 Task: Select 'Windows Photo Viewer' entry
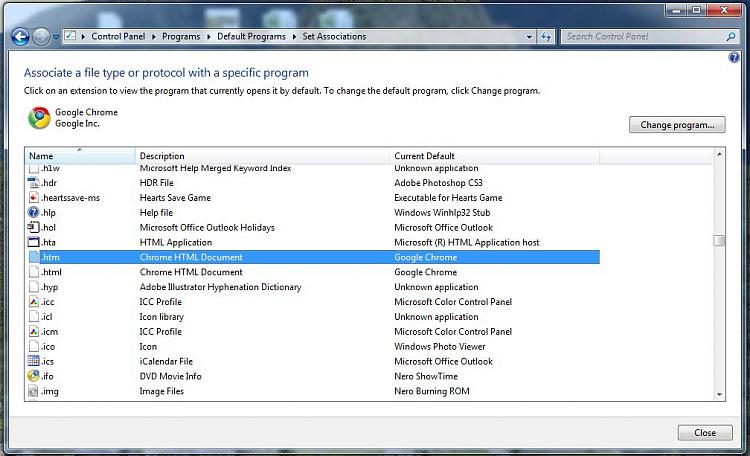point(440,346)
